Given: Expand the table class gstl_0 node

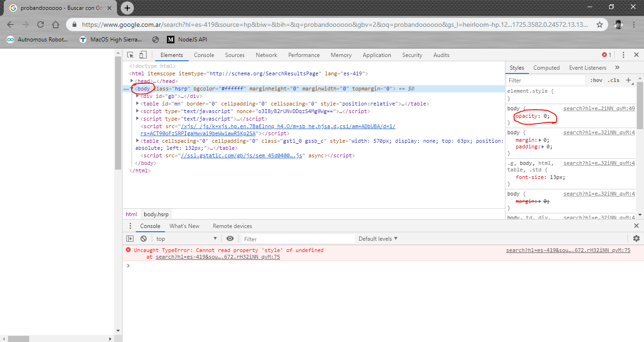Looking at the screenshot, I should (x=138, y=140).
